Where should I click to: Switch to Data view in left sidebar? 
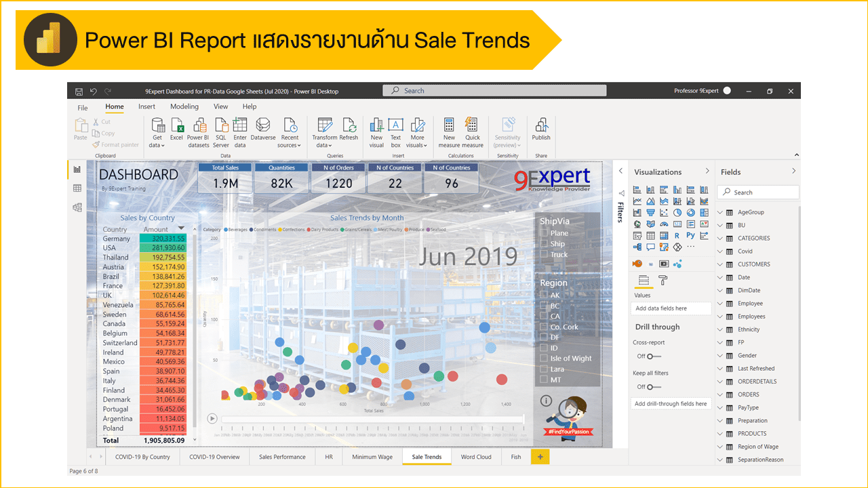[x=77, y=188]
